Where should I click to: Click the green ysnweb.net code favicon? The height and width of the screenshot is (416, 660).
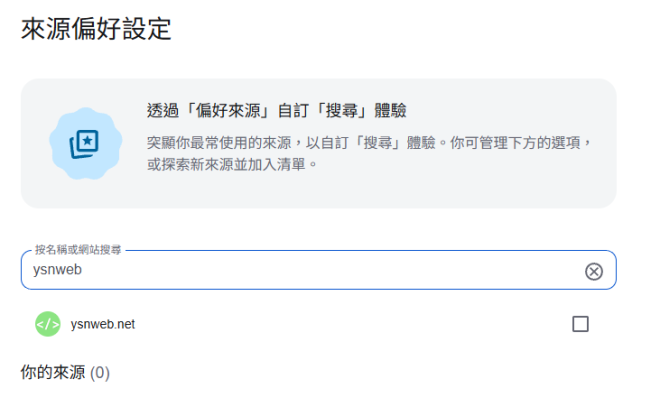(48, 324)
